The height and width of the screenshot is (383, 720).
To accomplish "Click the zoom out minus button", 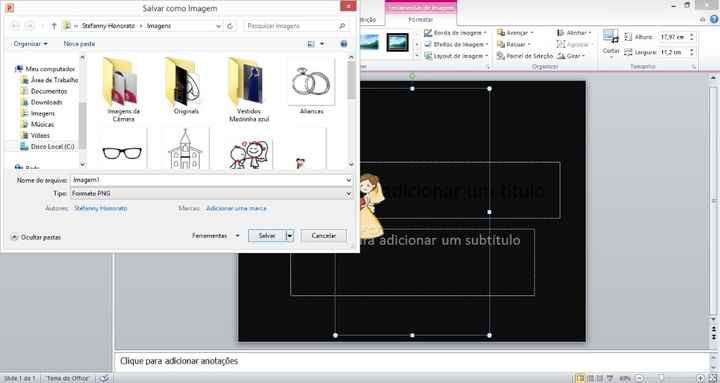I will (640, 378).
